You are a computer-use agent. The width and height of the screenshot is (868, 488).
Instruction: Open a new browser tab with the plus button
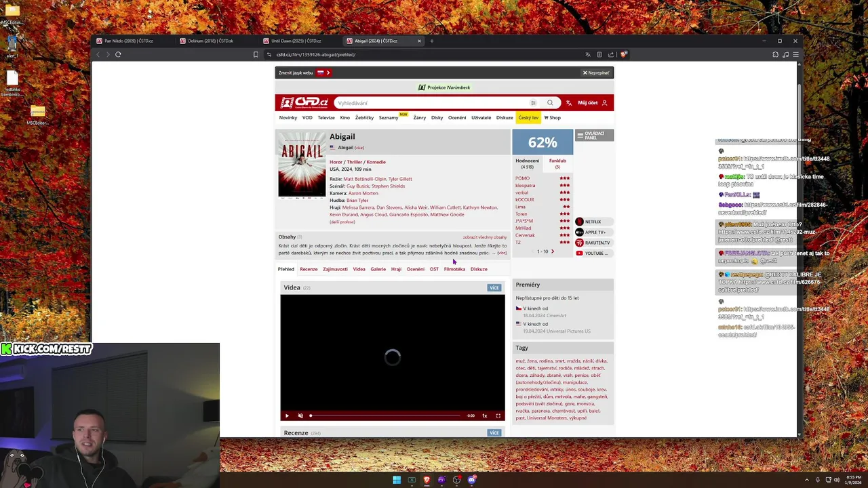pos(432,41)
